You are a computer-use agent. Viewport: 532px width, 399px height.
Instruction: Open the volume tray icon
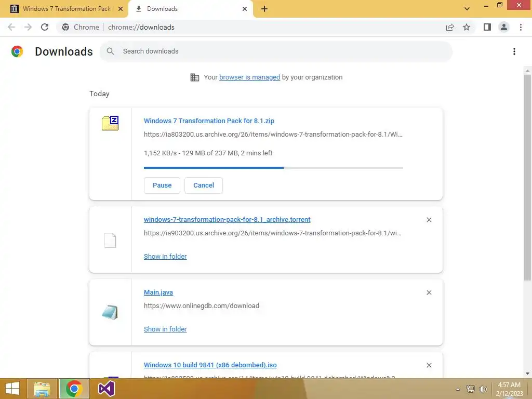[x=483, y=389]
